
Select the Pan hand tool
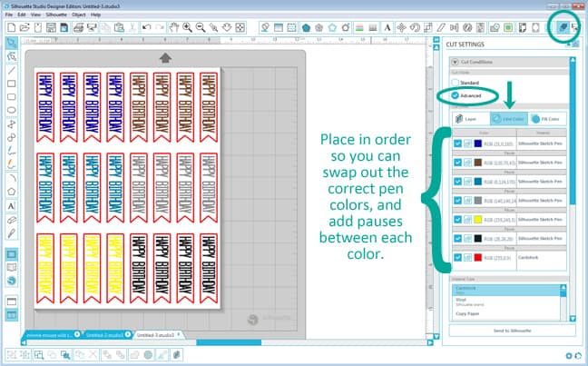(173, 27)
